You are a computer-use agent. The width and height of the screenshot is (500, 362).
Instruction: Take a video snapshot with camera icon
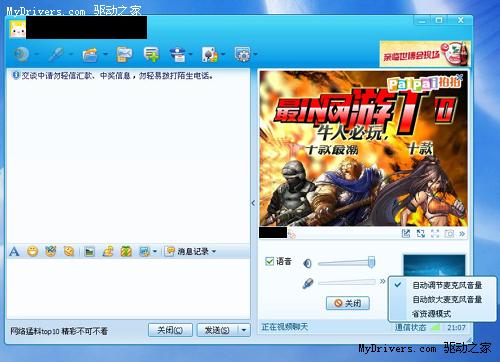(449, 233)
